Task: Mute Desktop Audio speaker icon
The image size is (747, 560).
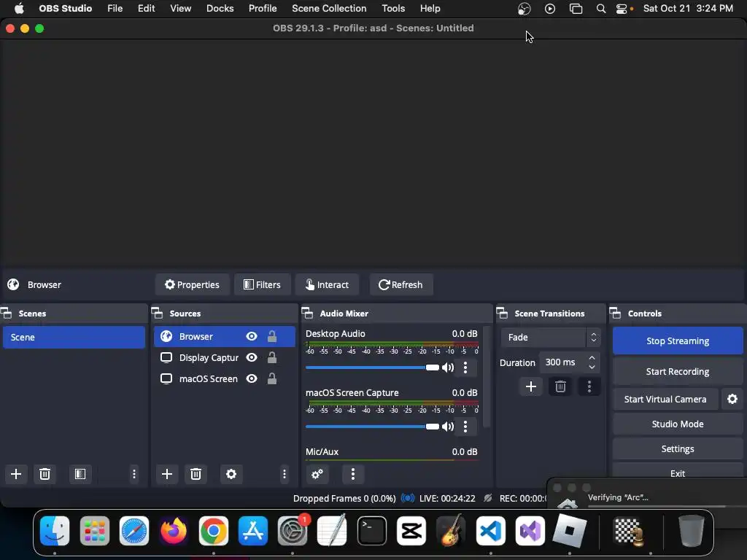Action: click(447, 367)
